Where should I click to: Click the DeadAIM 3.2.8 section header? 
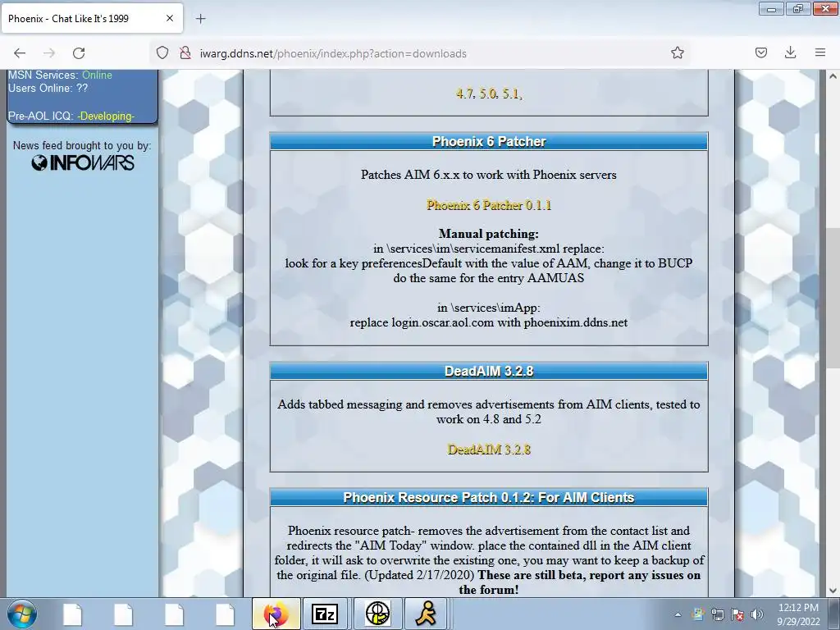point(489,372)
